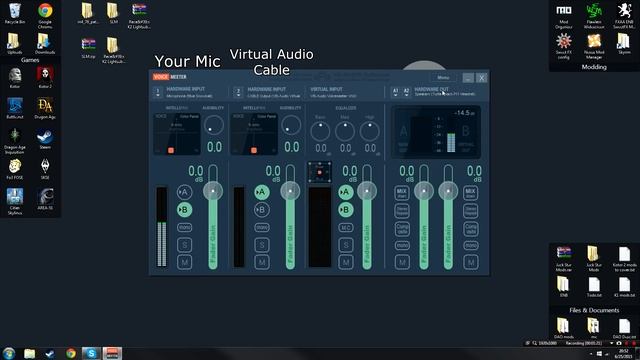The image size is (640, 360).
Task: Click Virtual Input fader gain knob
Action: (x=367, y=191)
